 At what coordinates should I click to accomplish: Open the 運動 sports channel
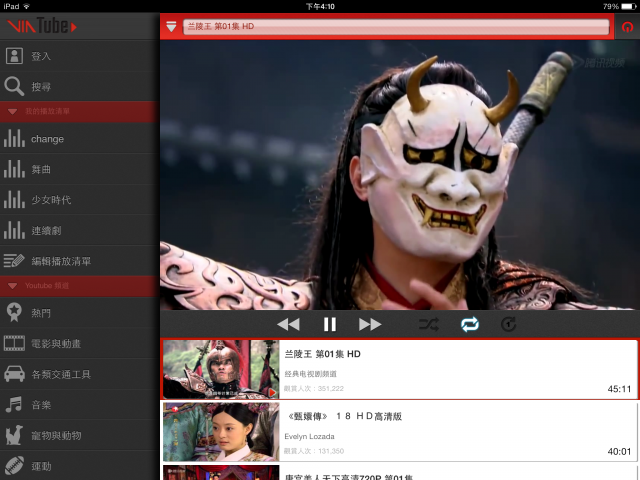(x=80, y=466)
